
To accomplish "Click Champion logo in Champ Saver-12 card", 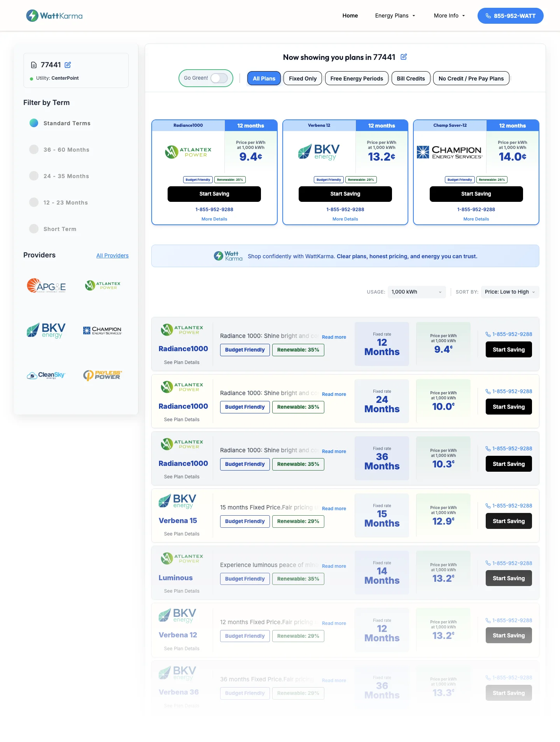I will coord(450,152).
